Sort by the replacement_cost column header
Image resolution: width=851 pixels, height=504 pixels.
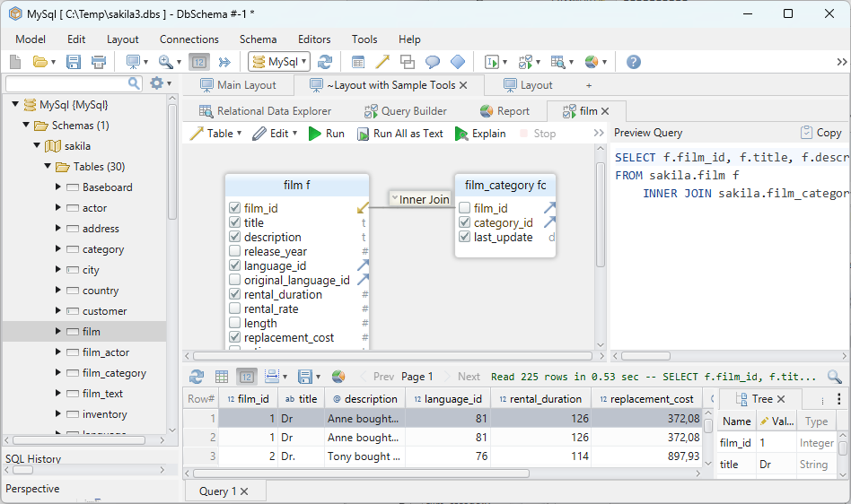647,399
